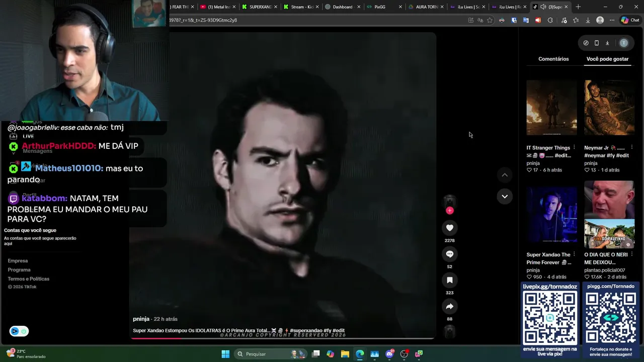The width and height of the screenshot is (644, 362).
Task: Open more options for O DIA QUE O NERI video
Action: pyautogui.click(x=631, y=255)
